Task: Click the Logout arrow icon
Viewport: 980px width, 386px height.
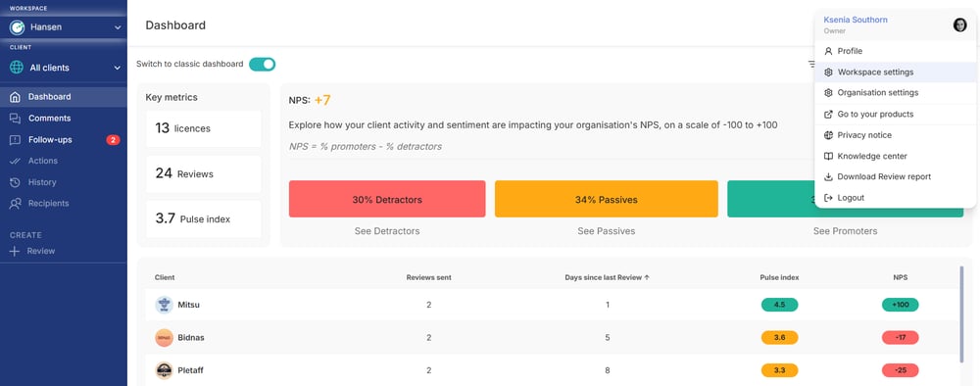Action: 829,198
